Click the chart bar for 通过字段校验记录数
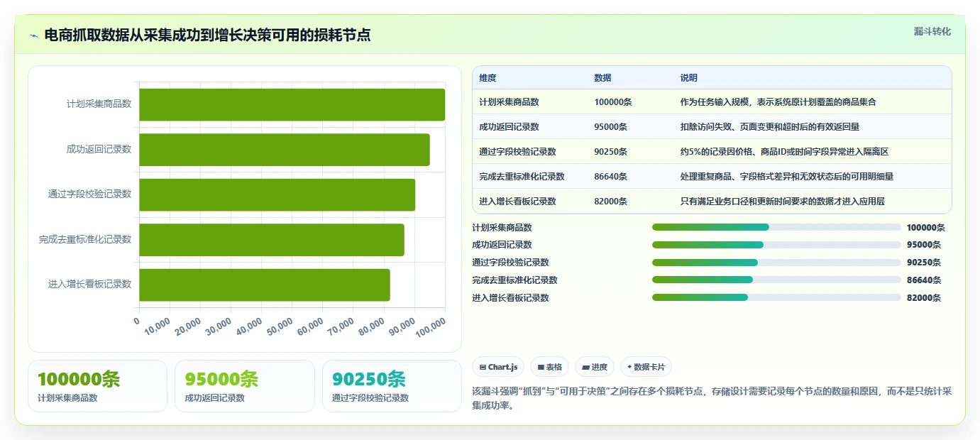The width and height of the screenshot is (980, 440). point(277,194)
